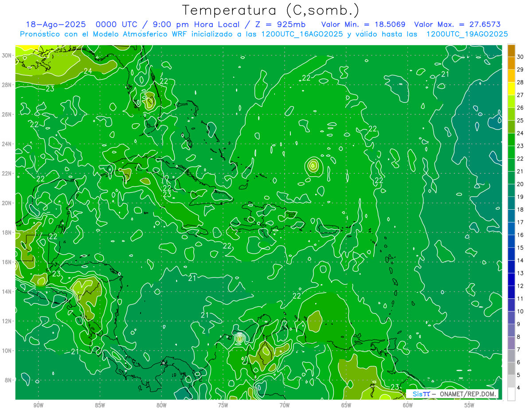The height and width of the screenshot is (411, 532).
Task: Click colorbar segment between 18 and 19
Action: (x=511, y=203)
